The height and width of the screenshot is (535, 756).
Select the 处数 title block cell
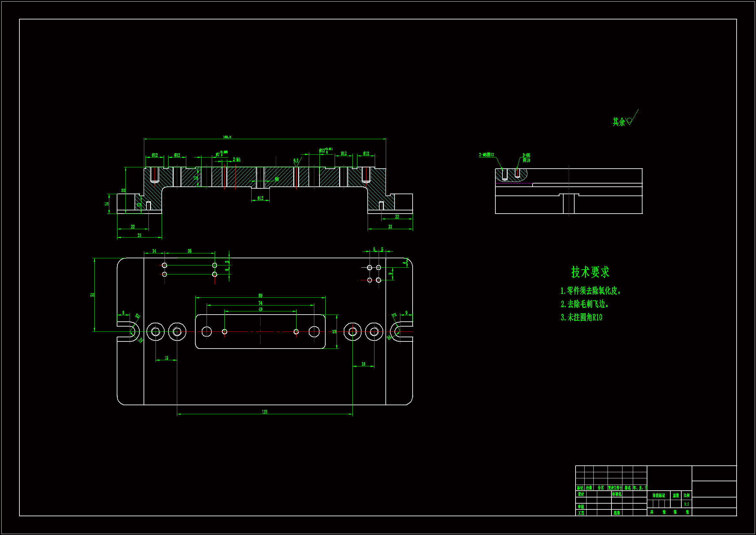pyautogui.click(x=589, y=488)
